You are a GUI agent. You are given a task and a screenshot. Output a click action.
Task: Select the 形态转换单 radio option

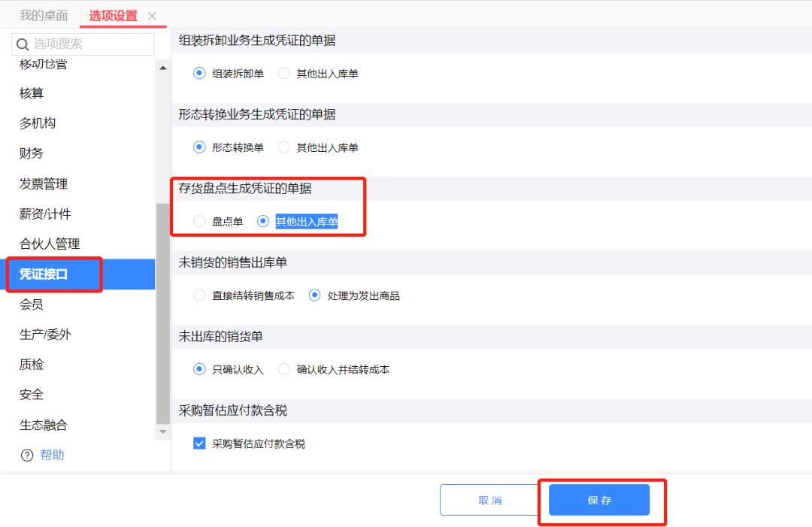coord(199,147)
